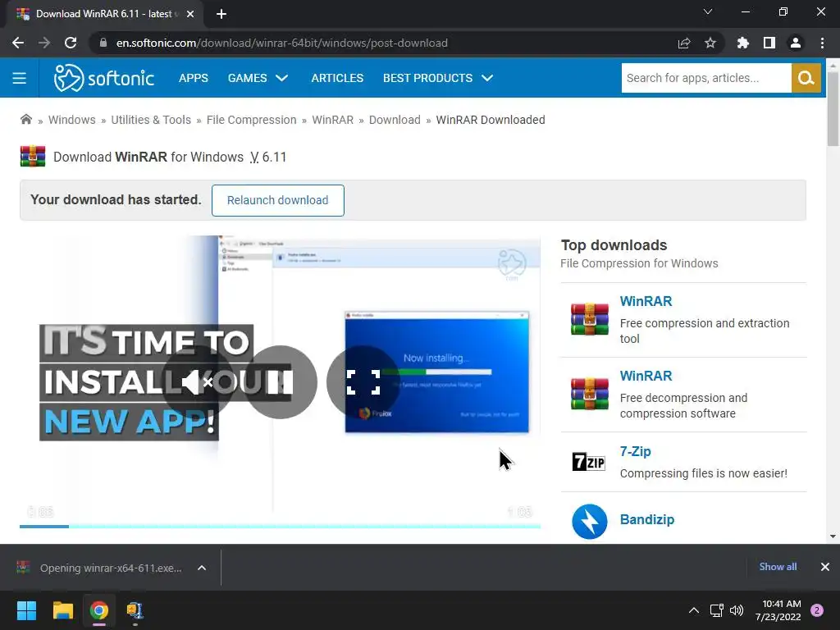Click the WinRAR installer taskbar icon
The width and height of the screenshot is (840, 630).
point(135,610)
